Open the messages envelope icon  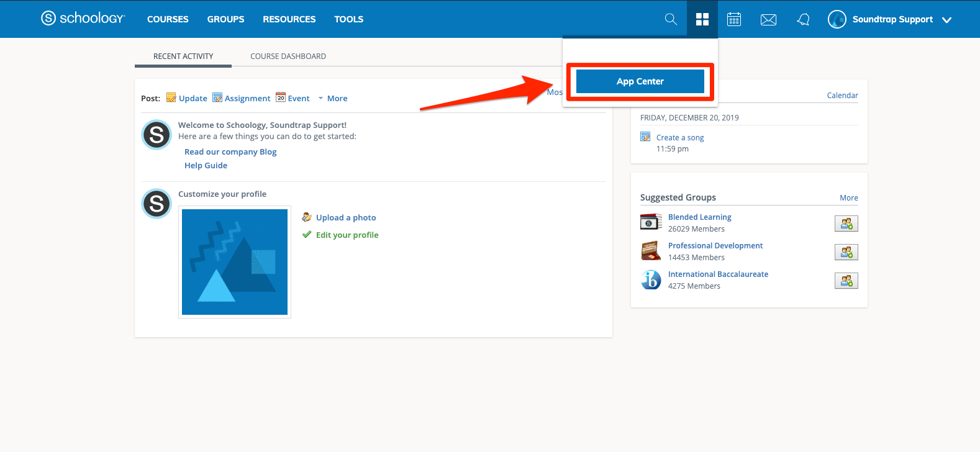pos(768,20)
